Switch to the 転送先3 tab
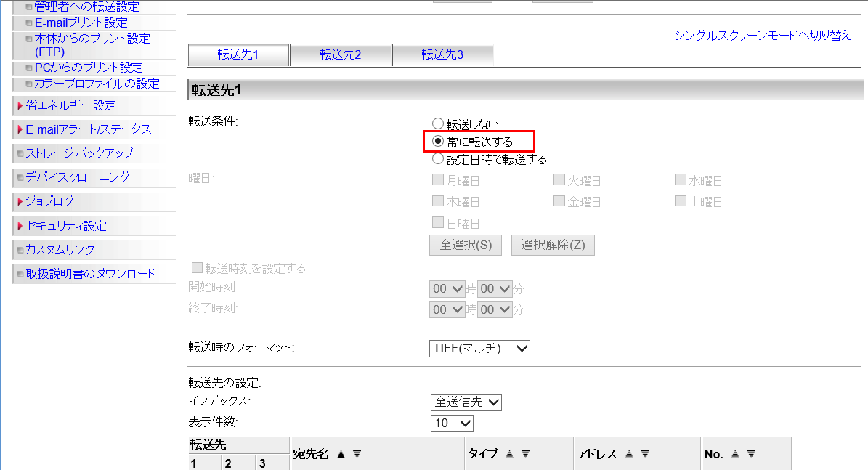The width and height of the screenshot is (868, 470). (x=442, y=55)
